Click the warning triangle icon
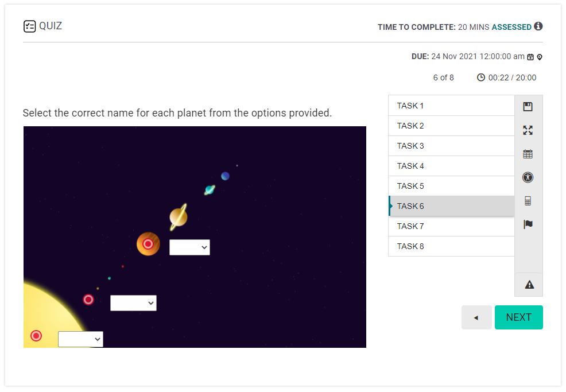This screenshot has width=566, height=392. pyautogui.click(x=529, y=285)
